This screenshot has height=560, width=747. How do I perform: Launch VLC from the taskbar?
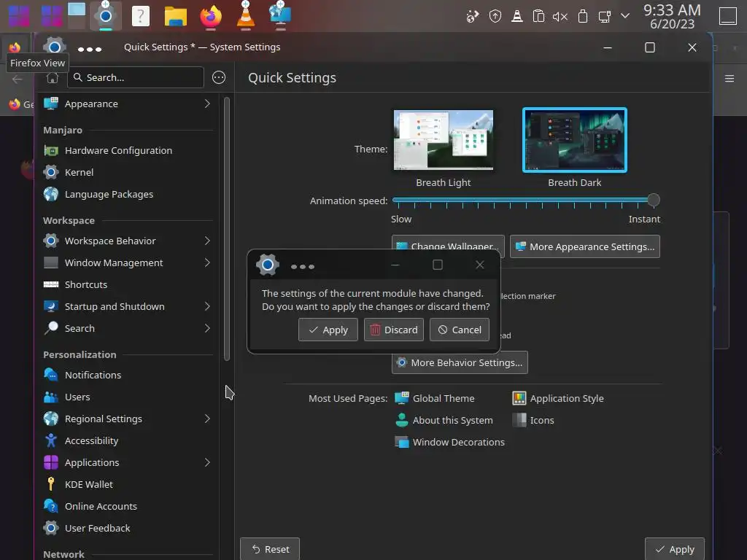[246, 16]
